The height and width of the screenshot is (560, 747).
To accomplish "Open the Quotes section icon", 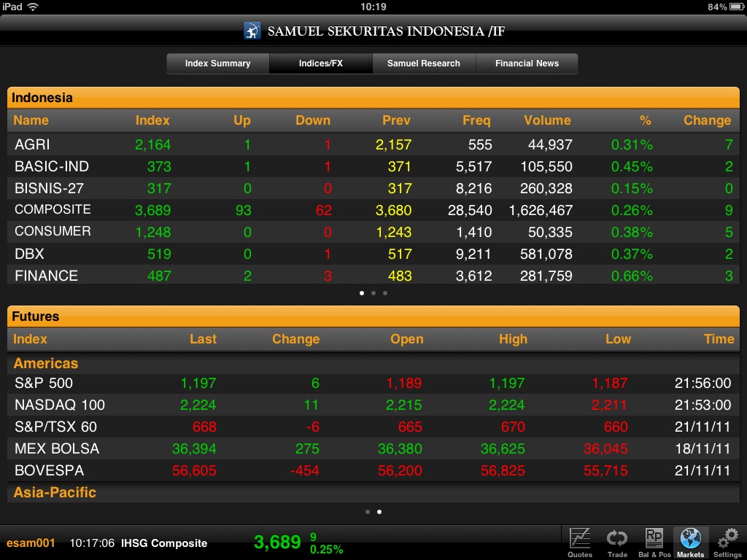I will click(580, 542).
